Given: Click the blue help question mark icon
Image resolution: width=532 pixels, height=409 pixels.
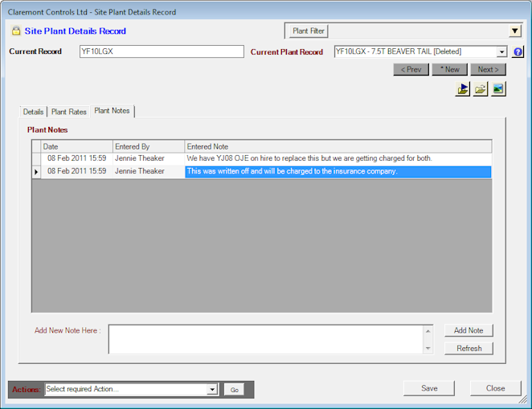Looking at the screenshot, I should point(518,52).
